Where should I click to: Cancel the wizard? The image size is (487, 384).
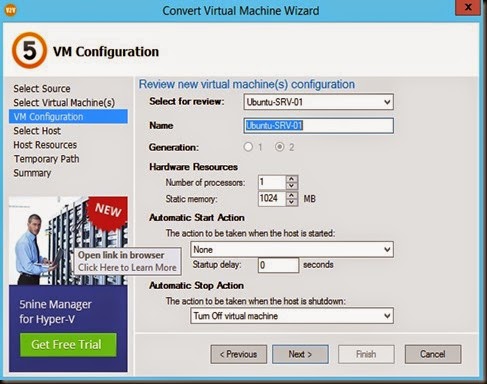(433, 354)
